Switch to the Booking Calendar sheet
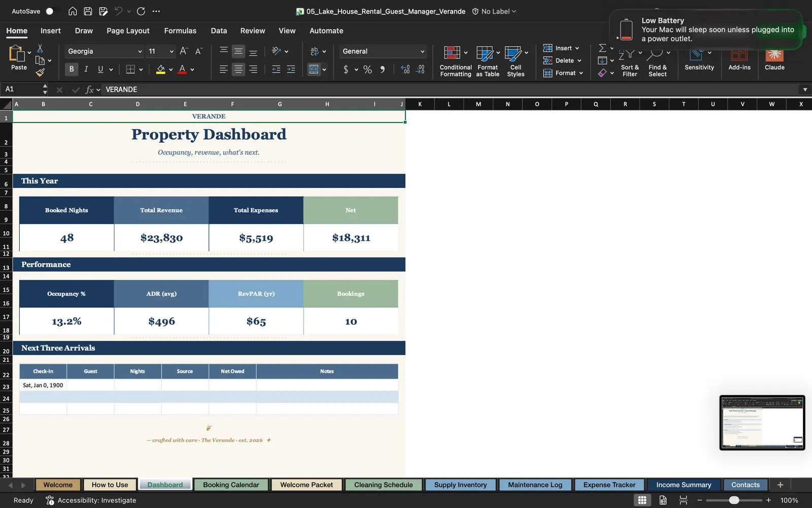The height and width of the screenshot is (508, 812). click(x=231, y=485)
